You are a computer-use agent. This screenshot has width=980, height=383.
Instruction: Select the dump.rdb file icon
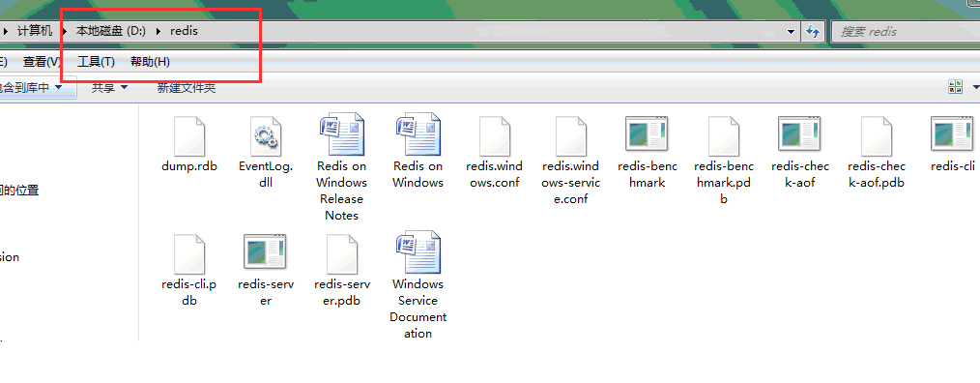coord(189,135)
